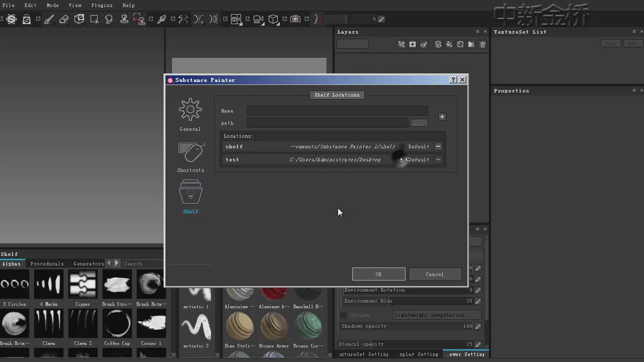The width and height of the screenshot is (644, 362).
Task: Remove the 'shelf' location entry
Action: pos(438,146)
